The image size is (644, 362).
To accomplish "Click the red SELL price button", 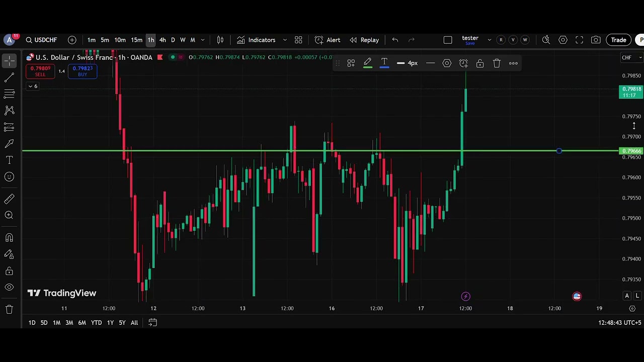I will 40,71.
